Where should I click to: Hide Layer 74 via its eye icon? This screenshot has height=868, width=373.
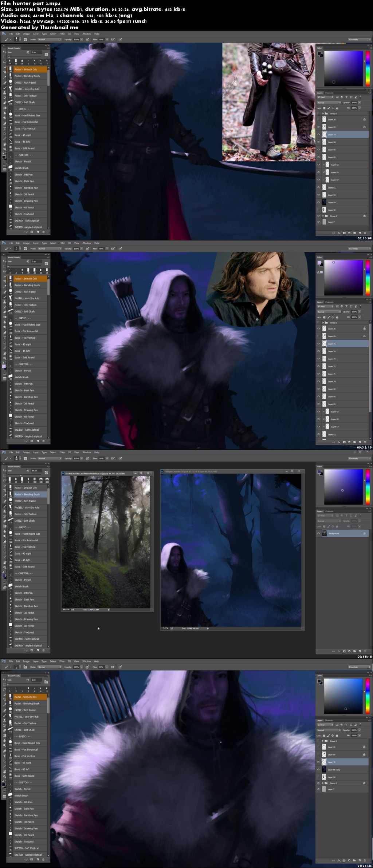(x=319, y=351)
